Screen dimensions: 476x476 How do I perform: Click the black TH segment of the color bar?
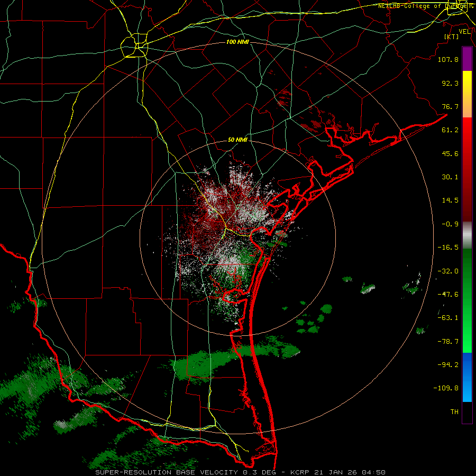tap(467, 412)
